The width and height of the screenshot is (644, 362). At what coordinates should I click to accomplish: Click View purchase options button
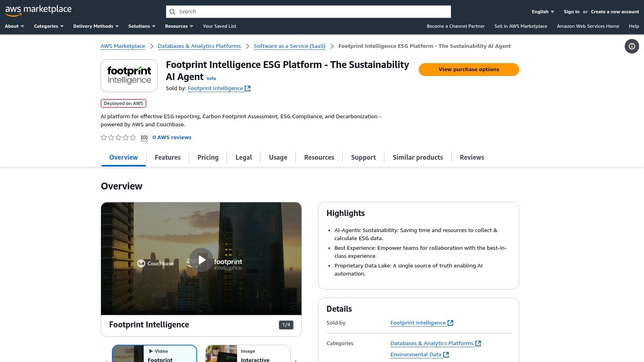[469, 70]
